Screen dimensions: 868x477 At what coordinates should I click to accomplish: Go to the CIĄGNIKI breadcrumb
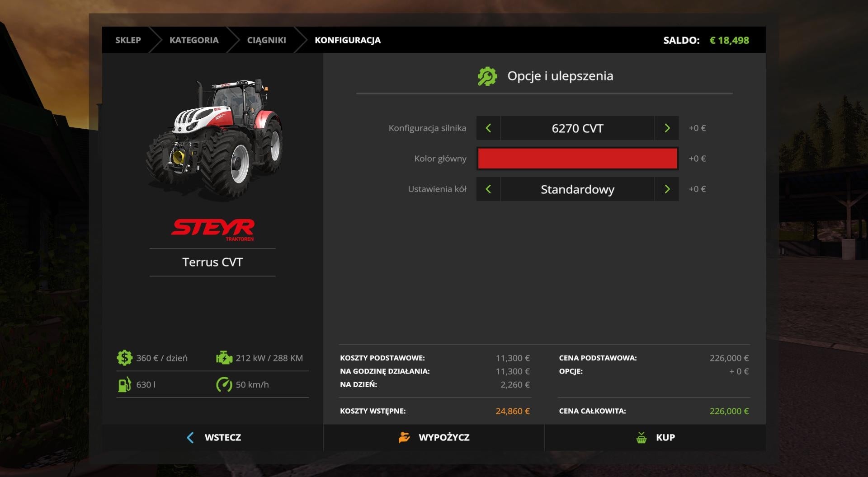coord(266,40)
